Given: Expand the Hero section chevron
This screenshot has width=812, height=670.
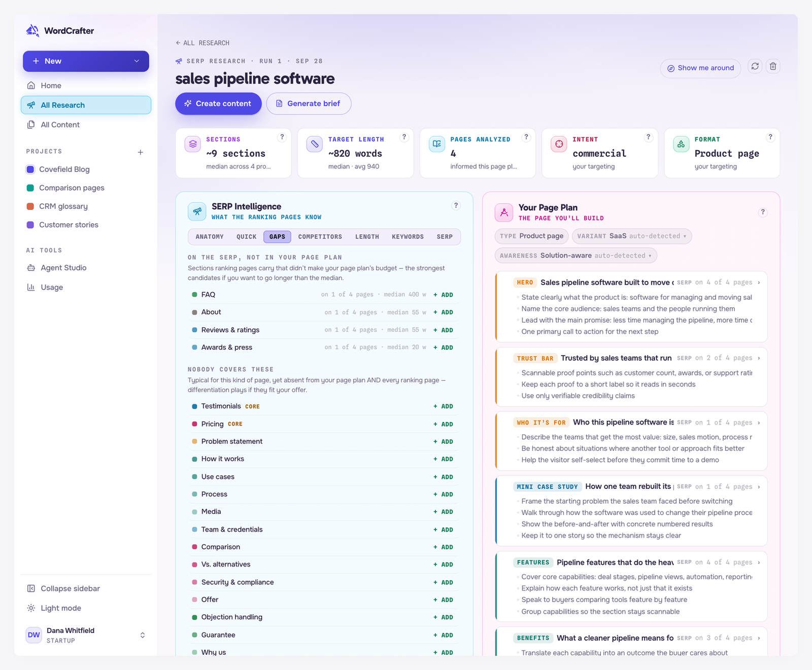Looking at the screenshot, I should pos(759,283).
